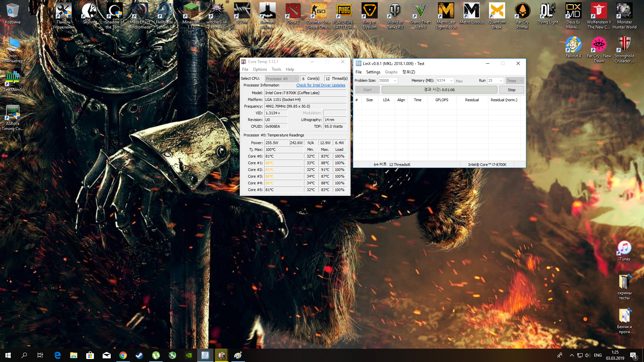Click the LinX elapsed time progress bar
This screenshot has width=644, height=362.
click(x=439, y=90)
